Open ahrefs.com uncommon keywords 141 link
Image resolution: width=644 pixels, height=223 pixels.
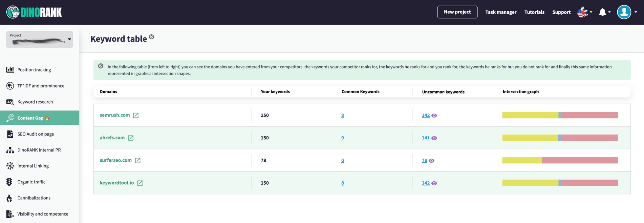coord(426,138)
